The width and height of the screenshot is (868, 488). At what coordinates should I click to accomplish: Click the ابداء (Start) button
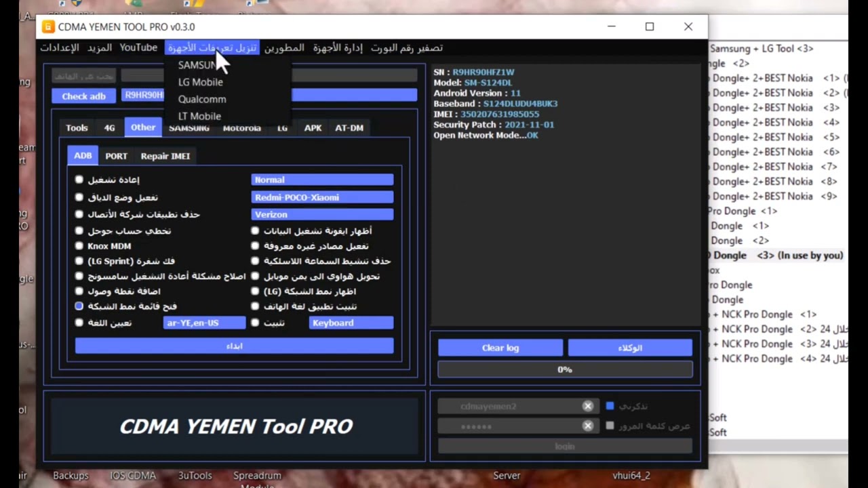click(234, 346)
